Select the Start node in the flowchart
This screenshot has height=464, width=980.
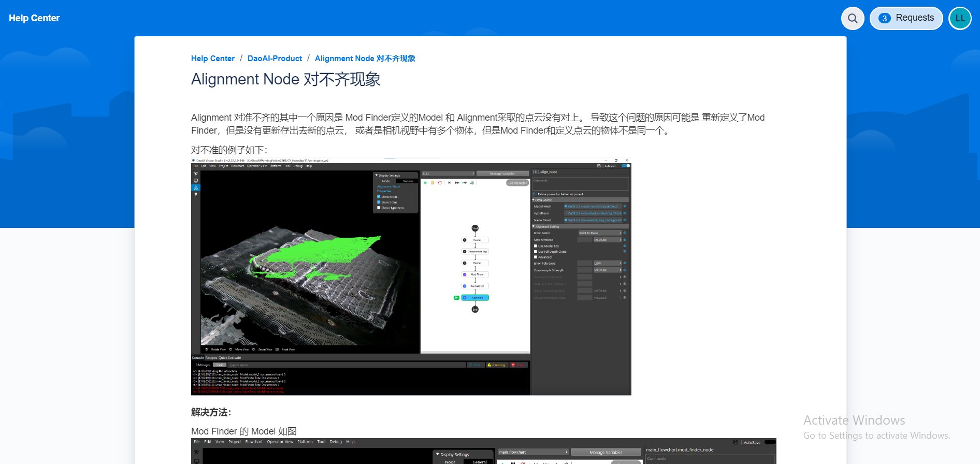[x=475, y=228]
